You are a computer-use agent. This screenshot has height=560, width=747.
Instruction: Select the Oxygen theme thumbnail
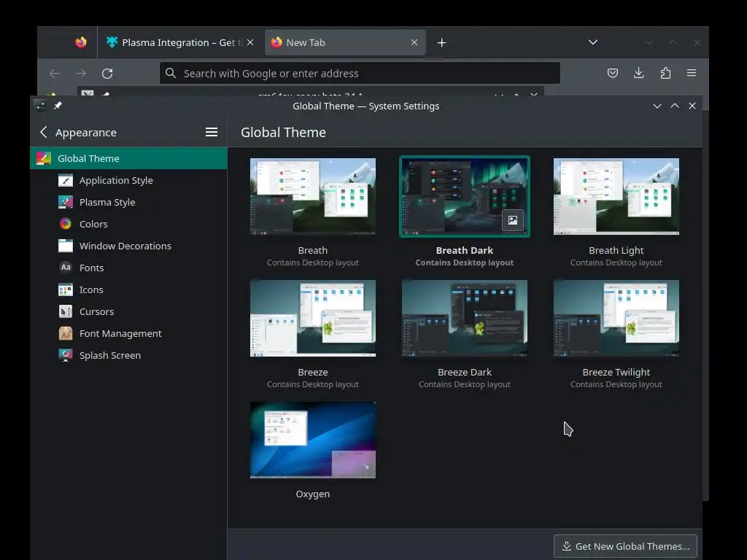coord(312,440)
